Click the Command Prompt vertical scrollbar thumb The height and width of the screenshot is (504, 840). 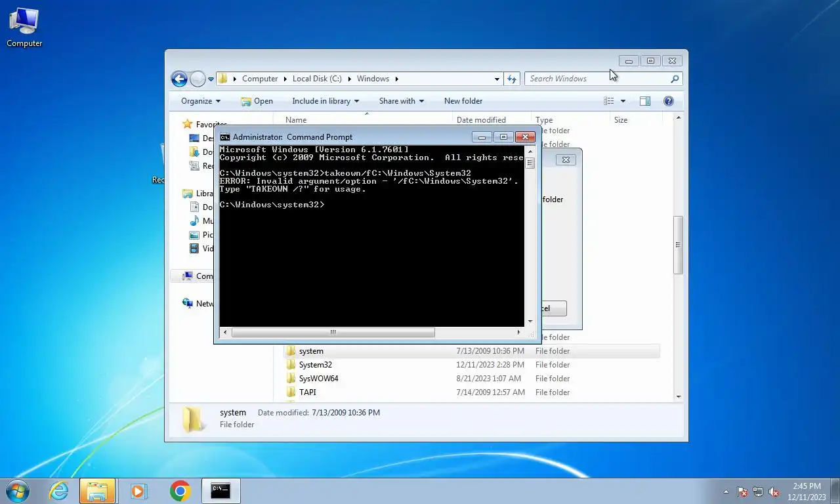coord(530,163)
